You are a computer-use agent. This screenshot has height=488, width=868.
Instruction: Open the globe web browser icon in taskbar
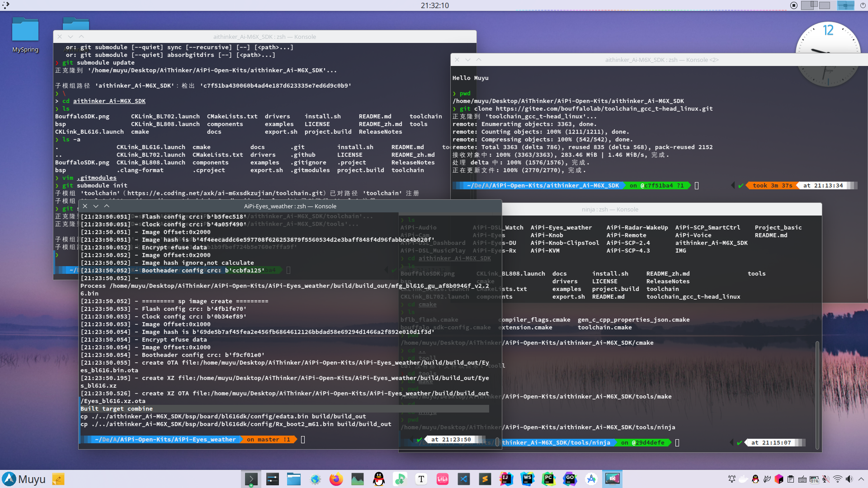[x=315, y=479]
